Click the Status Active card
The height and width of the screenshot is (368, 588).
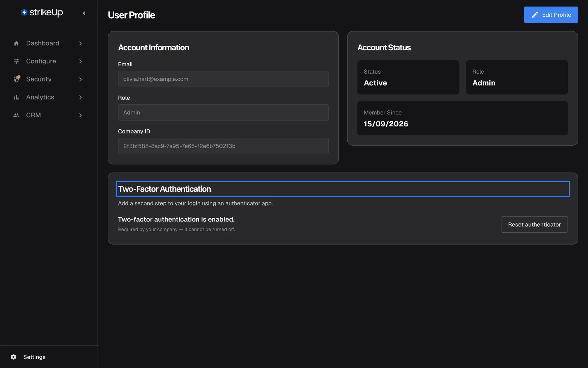coord(408,77)
